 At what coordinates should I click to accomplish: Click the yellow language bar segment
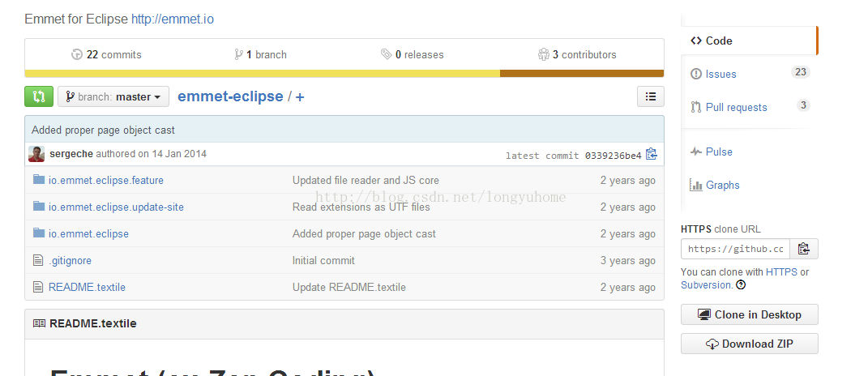tap(262, 73)
